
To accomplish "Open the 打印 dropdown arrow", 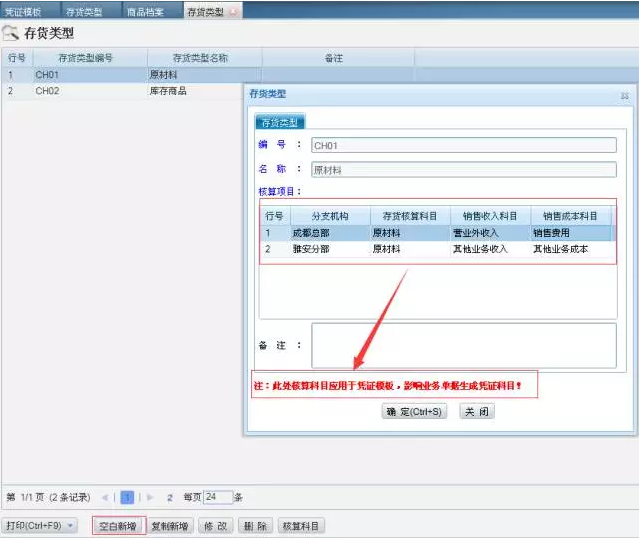I will click(x=71, y=525).
